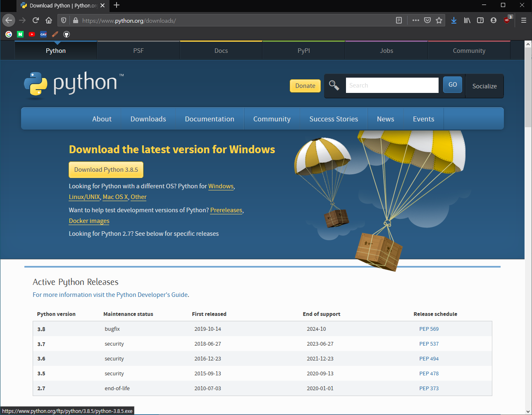Switch to the Docs top tab
This screenshot has width=532, height=415.
pos(221,51)
